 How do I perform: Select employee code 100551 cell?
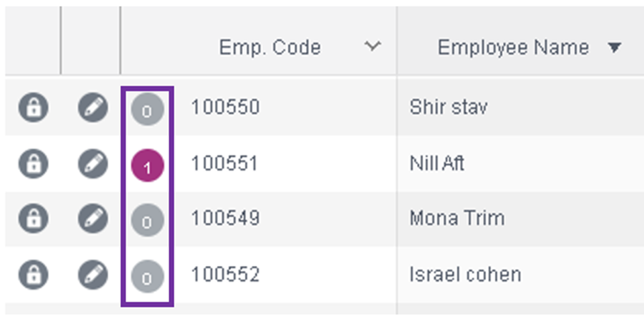[x=225, y=164]
